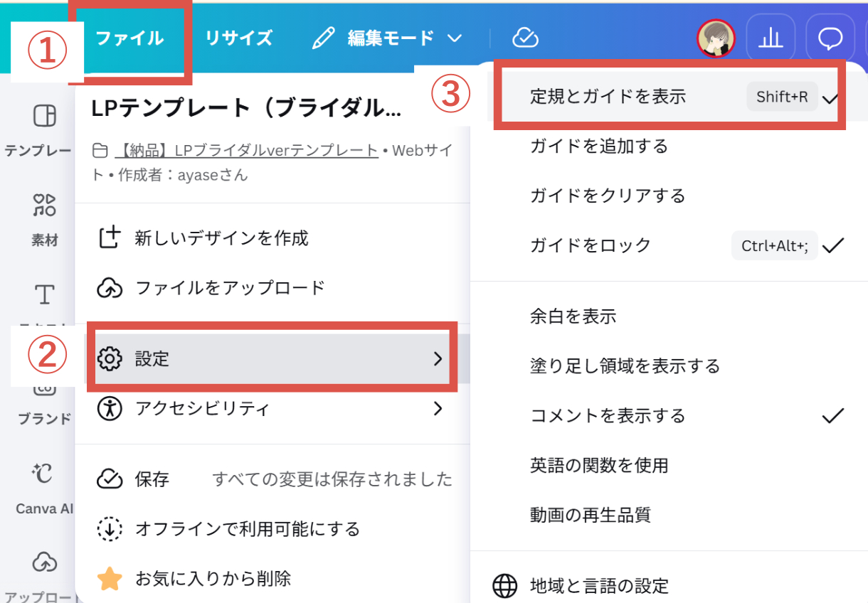Click the cloud check icon beside 保存
The width and height of the screenshot is (868, 603).
[110, 479]
